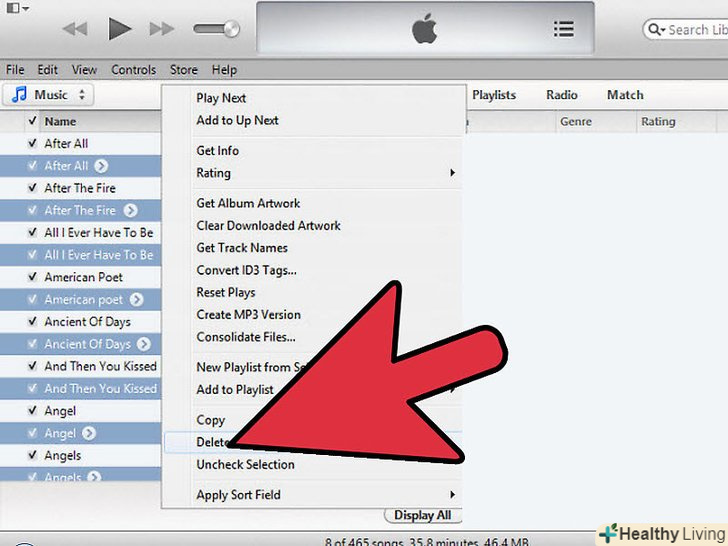The width and height of the screenshot is (728, 546).
Task: Expand the Apply Sort Field submenu
Action: click(325, 495)
